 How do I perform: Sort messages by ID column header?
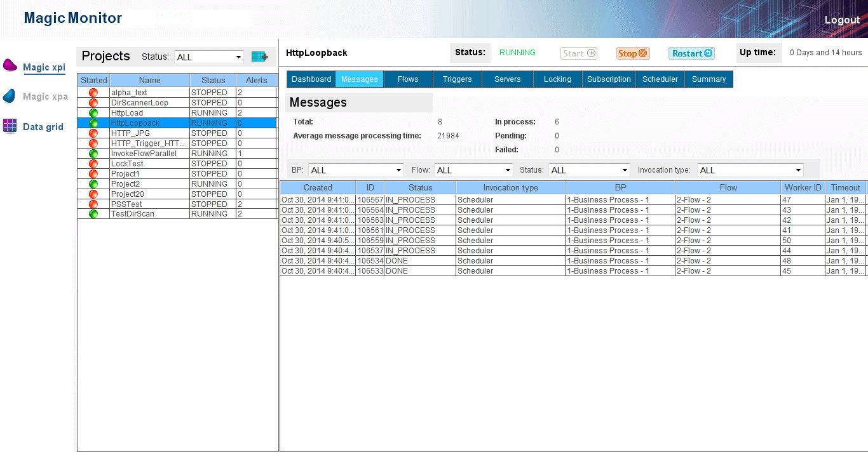click(x=370, y=188)
